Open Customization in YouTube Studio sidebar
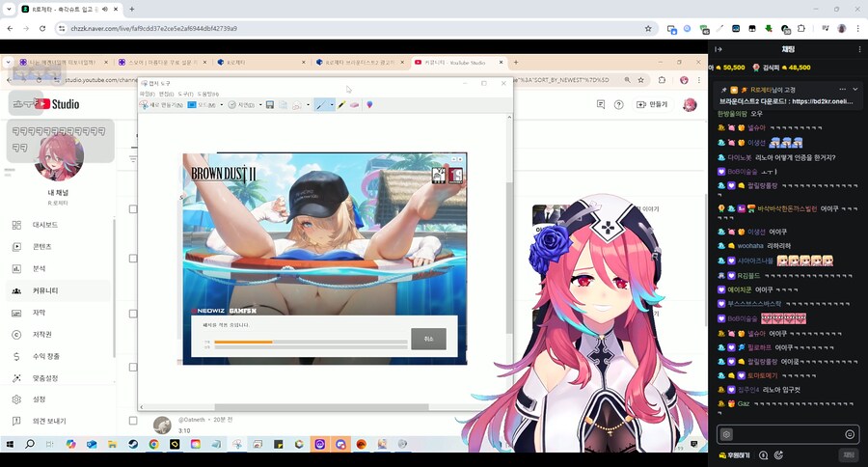Image resolution: width=868 pixels, height=467 pixels. 58,378
